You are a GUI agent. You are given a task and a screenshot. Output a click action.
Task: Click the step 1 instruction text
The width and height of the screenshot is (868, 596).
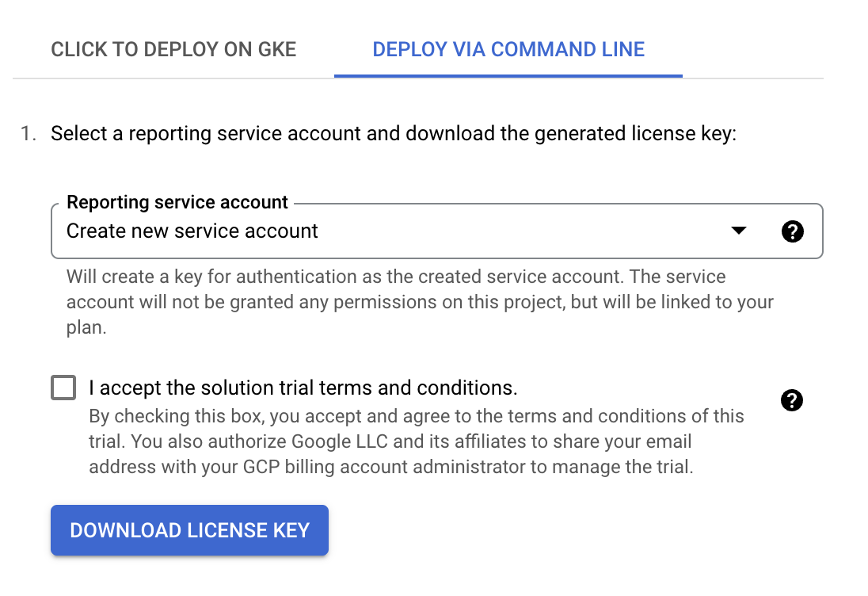394,134
